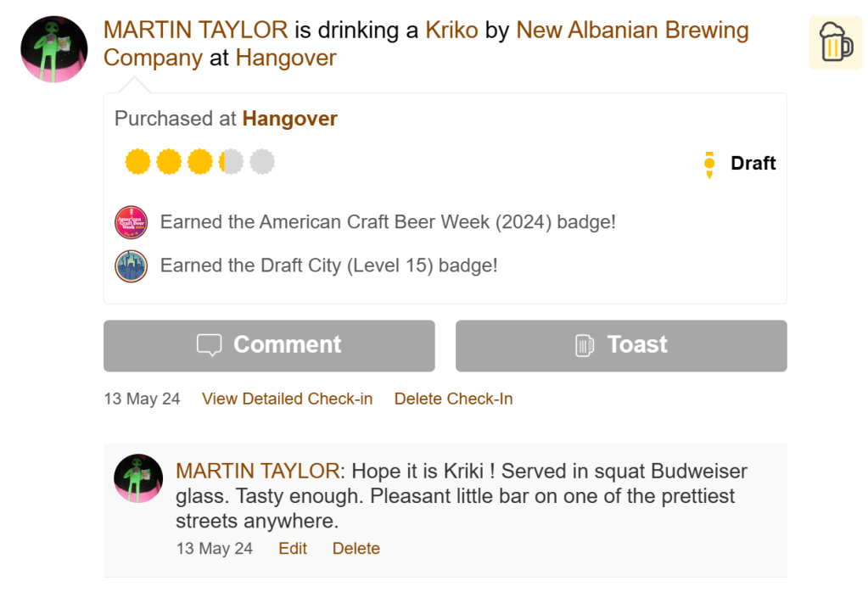Click the beer mug icon on Toast
This screenshot has height=603, width=868.
coord(585,345)
